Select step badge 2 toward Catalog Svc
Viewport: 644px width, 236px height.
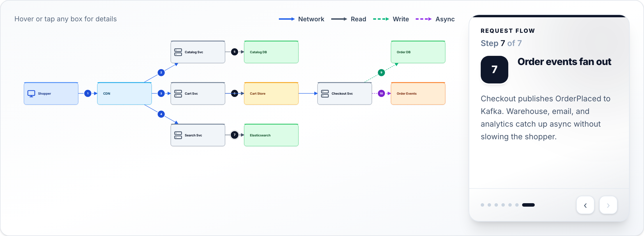161,73
